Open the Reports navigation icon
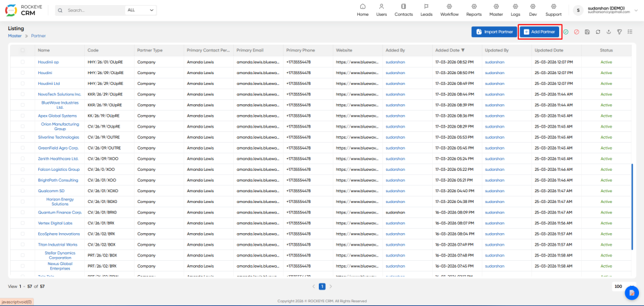This screenshot has width=644, height=306. (474, 6)
